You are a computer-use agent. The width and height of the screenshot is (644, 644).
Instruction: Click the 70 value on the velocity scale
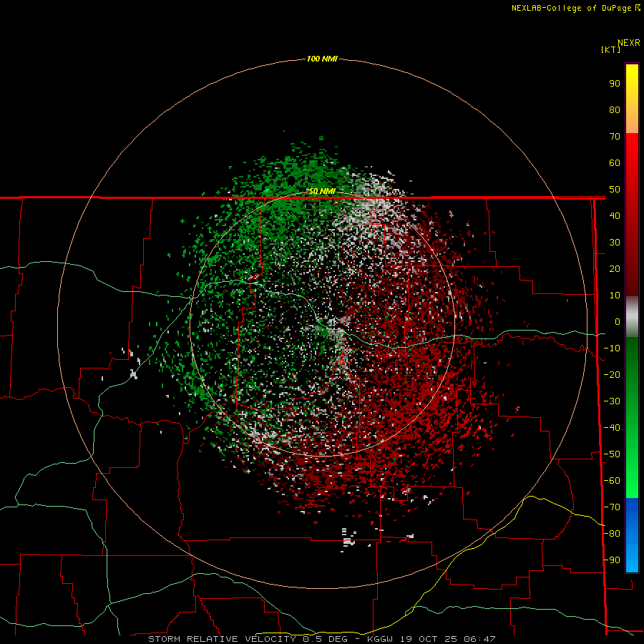(615, 137)
